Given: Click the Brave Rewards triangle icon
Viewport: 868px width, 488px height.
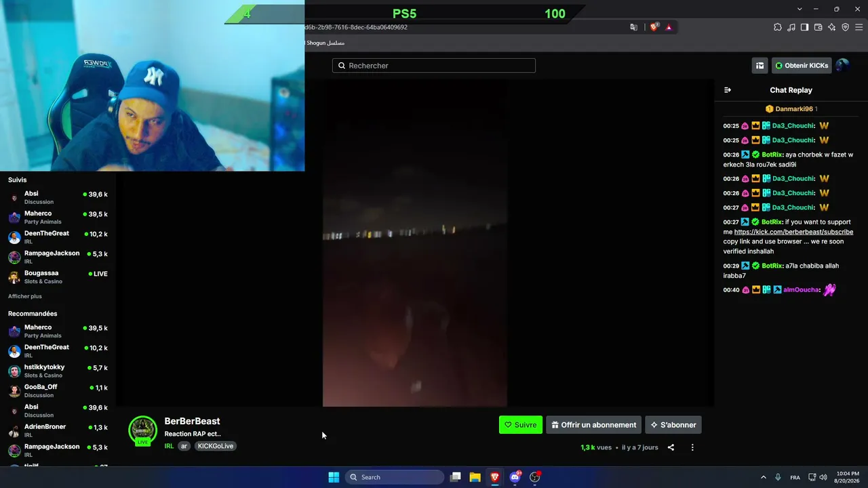Looking at the screenshot, I should tap(669, 27).
